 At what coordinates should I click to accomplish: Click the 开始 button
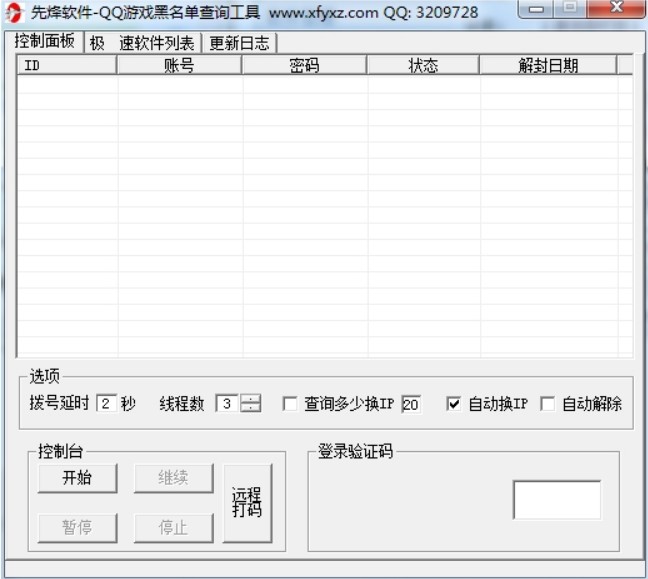pos(77,478)
